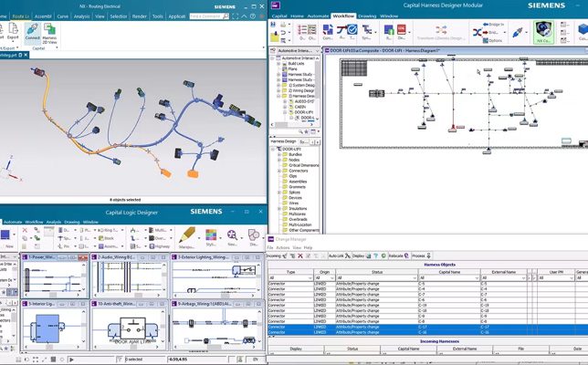The width and height of the screenshot is (588, 365).
Task: Click the Relocate icon in Change Manager
Action: click(406, 255)
